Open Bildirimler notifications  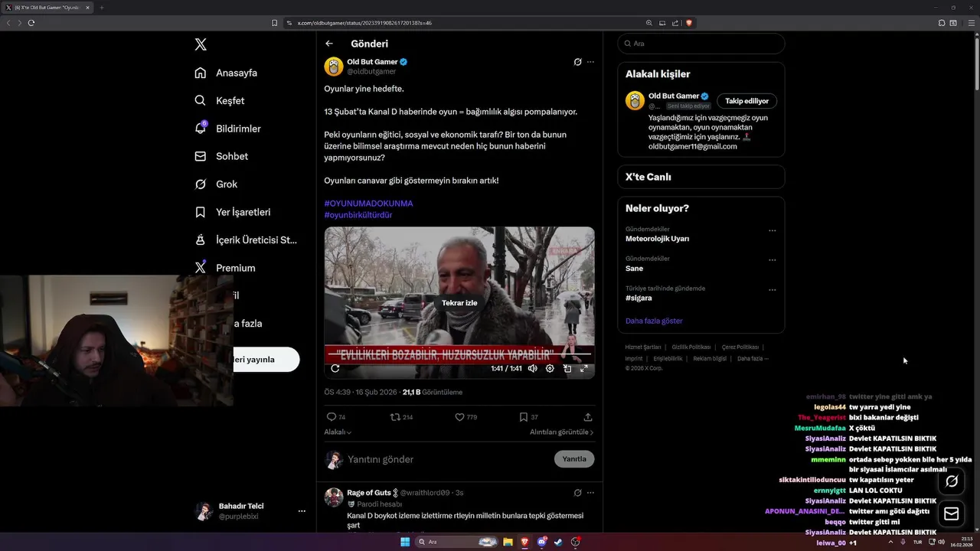[228, 129]
